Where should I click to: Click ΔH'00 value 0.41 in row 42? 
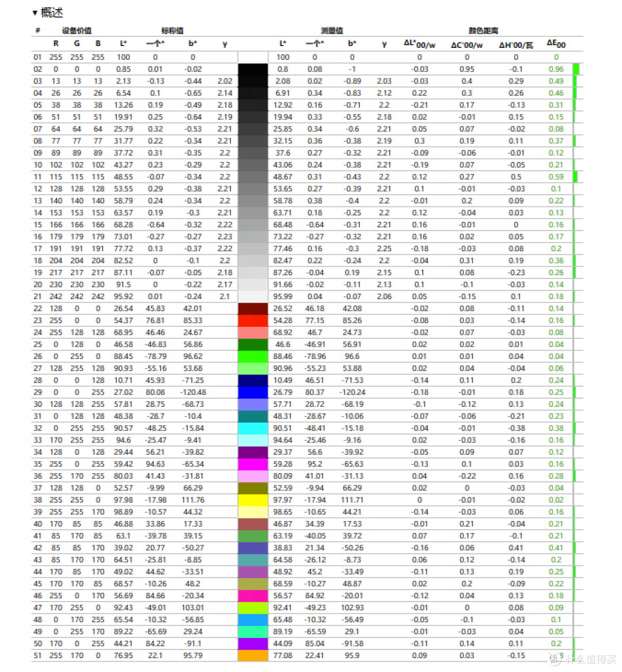point(516,548)
